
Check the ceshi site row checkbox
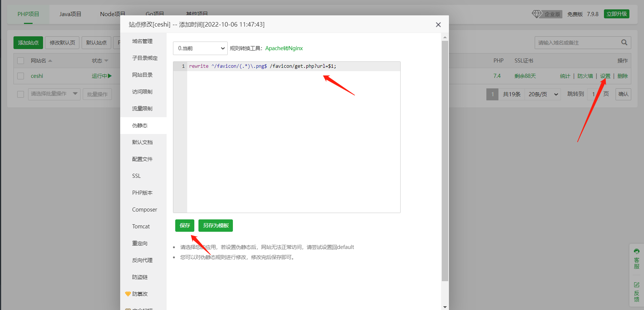point(21,76)
